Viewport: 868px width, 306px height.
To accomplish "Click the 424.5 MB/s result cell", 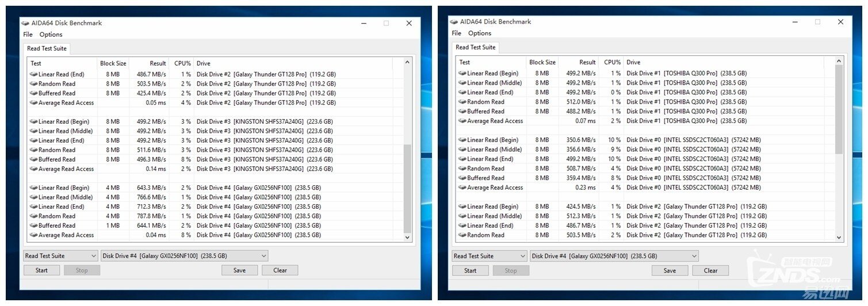I will click(581, 206).
